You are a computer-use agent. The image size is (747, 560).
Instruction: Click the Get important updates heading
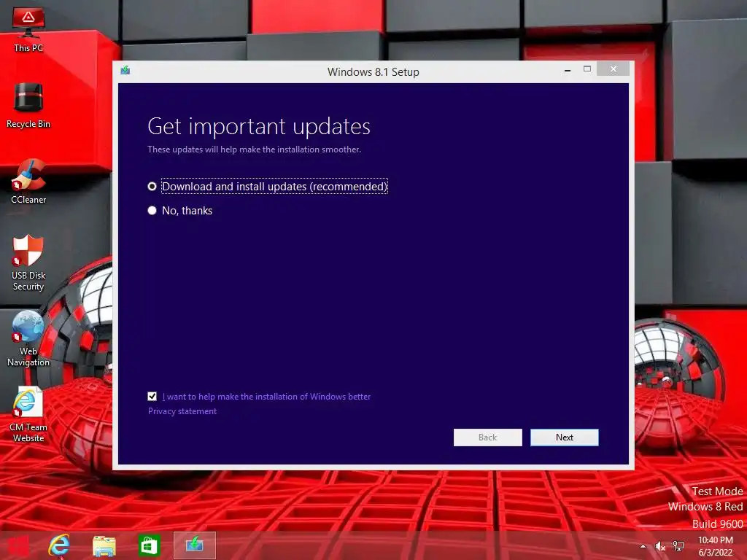[259, 127]
